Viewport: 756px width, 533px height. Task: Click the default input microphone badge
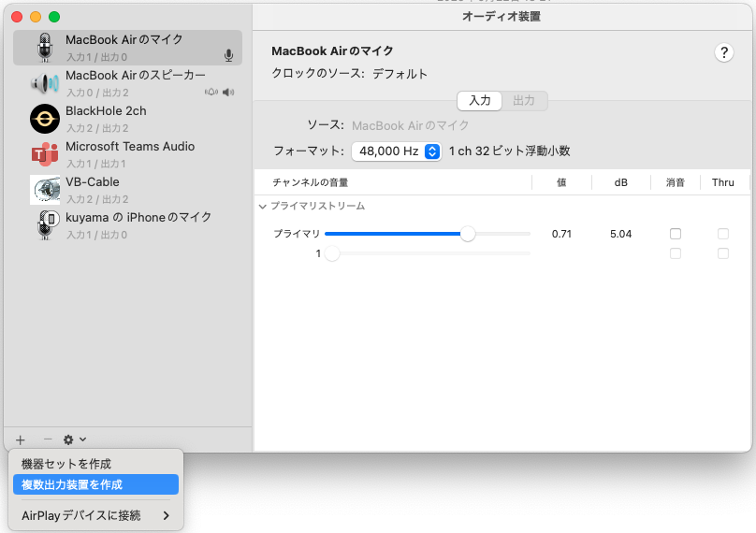(x=228, y=56)
